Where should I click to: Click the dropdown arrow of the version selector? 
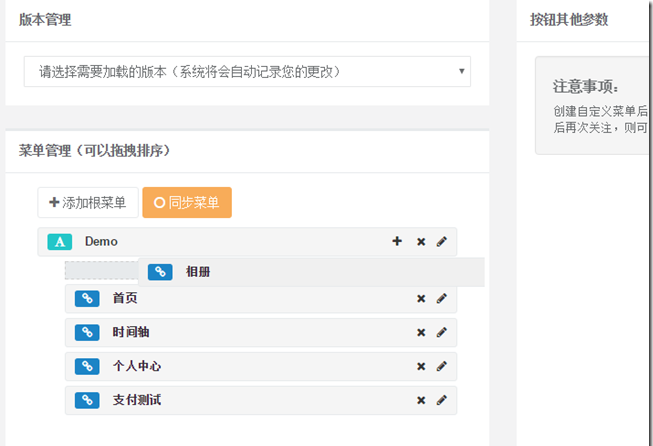point(461,71)
